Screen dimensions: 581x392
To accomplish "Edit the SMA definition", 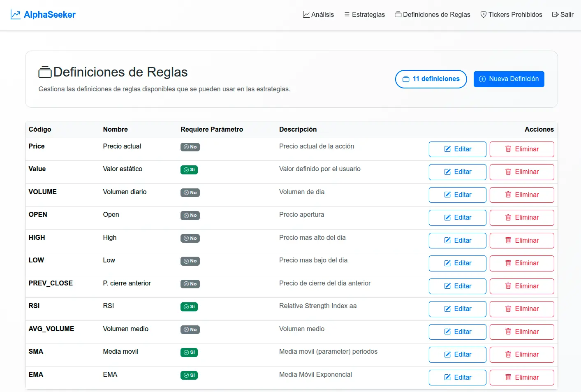I will coord(458,355).
